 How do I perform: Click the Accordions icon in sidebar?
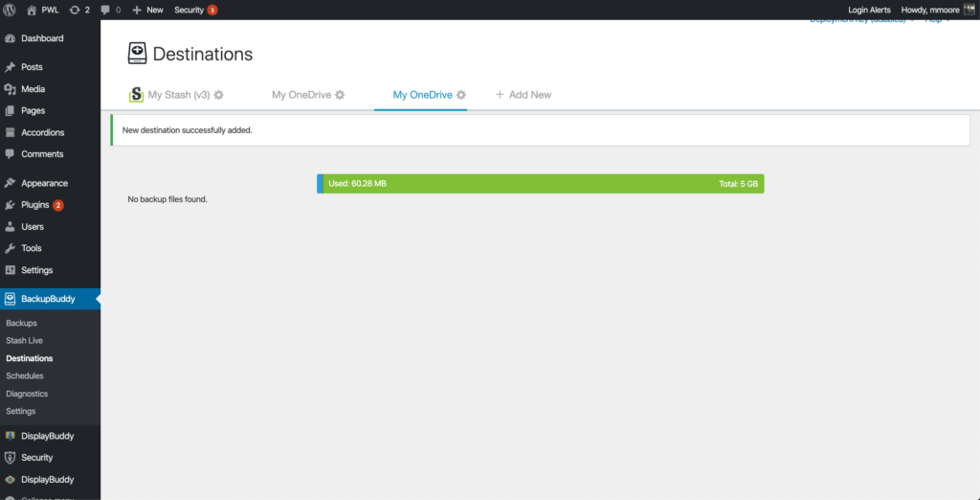[10, 133]
